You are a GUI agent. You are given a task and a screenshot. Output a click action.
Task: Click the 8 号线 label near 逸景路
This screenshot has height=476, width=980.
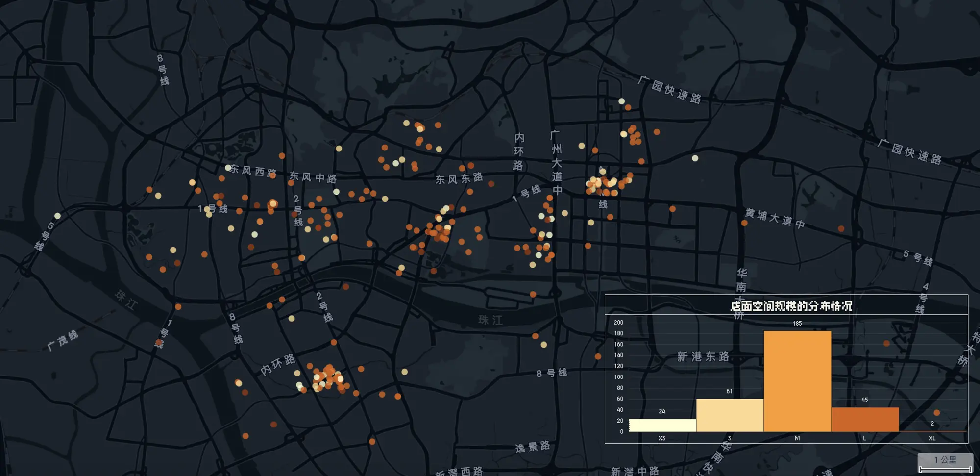[x=551, y=373]
